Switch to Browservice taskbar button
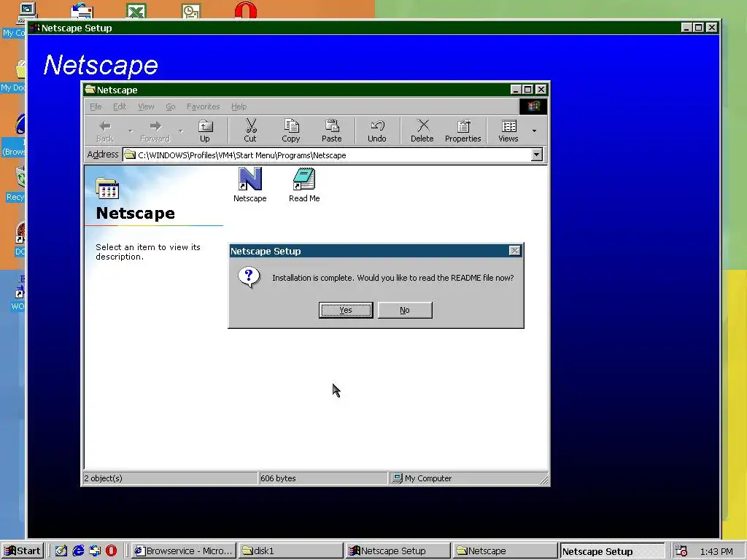747x560 pixels. 183,551
